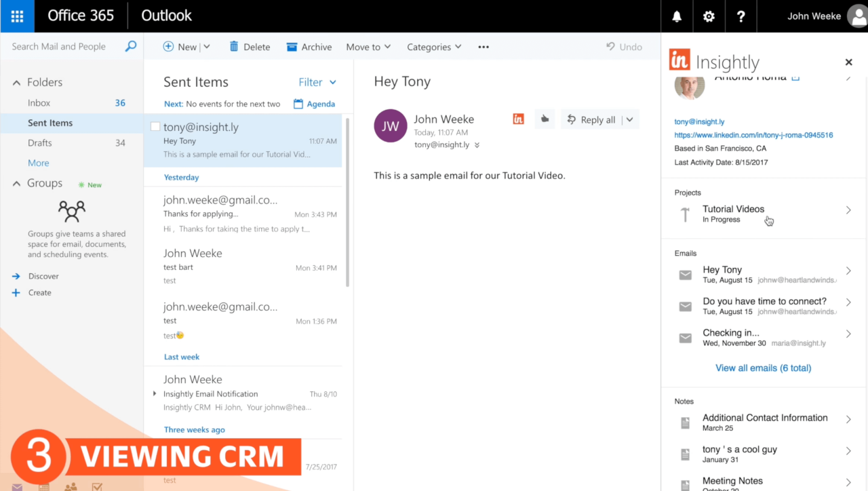This screenshot has height=491, width=868.
Task: Open Categories dropdown
Action: (x=434, y=47)
